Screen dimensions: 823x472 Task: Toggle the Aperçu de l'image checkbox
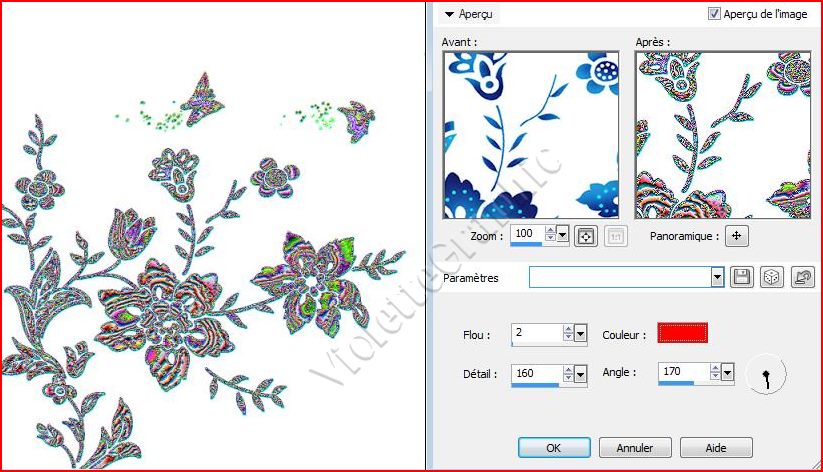tap(714, 14)
